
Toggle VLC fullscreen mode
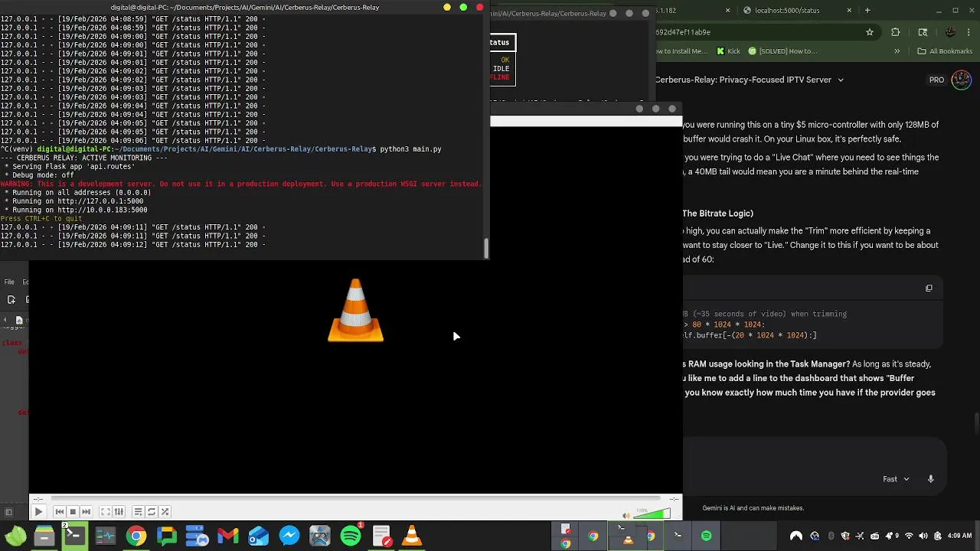[x=106, y=512]
